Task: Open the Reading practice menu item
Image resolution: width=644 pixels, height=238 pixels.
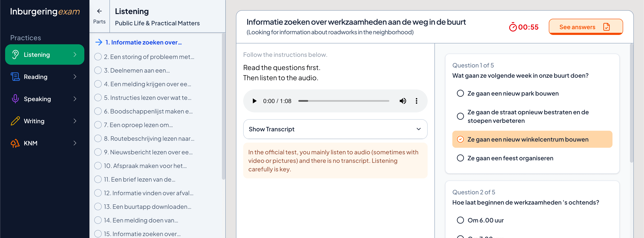Action: (45, 77)
